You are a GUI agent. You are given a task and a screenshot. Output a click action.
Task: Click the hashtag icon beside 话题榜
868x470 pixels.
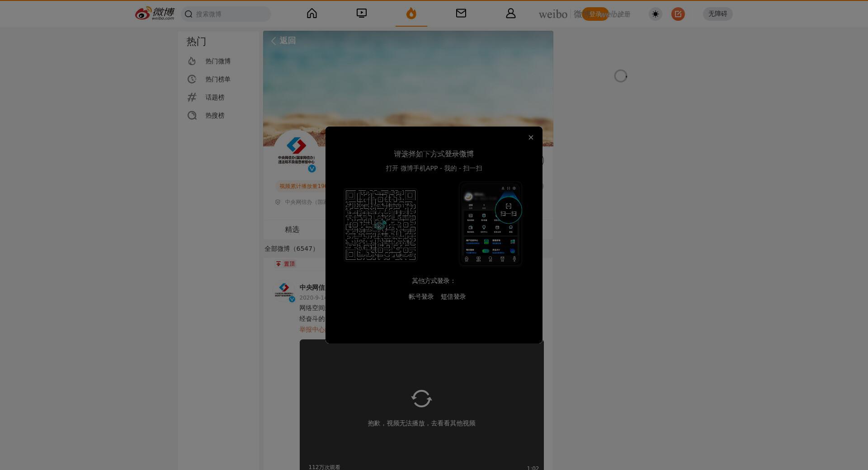pos(192,97)
